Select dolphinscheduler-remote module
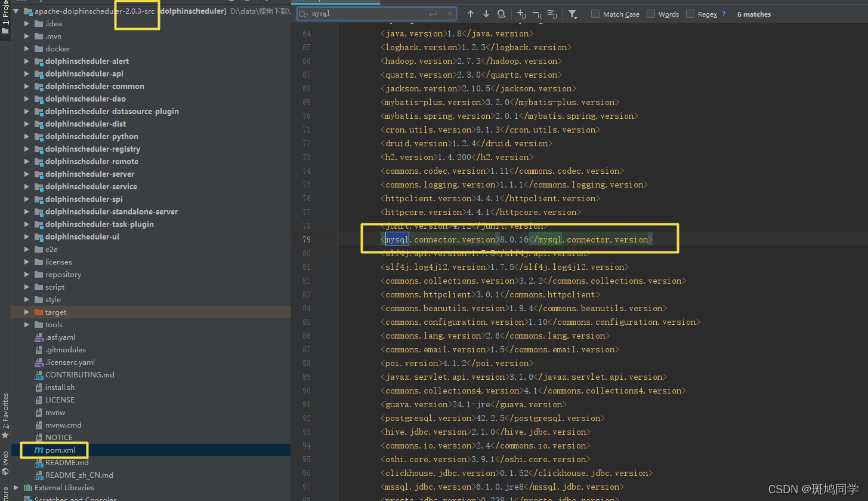This screenshot has width=868, height=501. pos(91,162)
